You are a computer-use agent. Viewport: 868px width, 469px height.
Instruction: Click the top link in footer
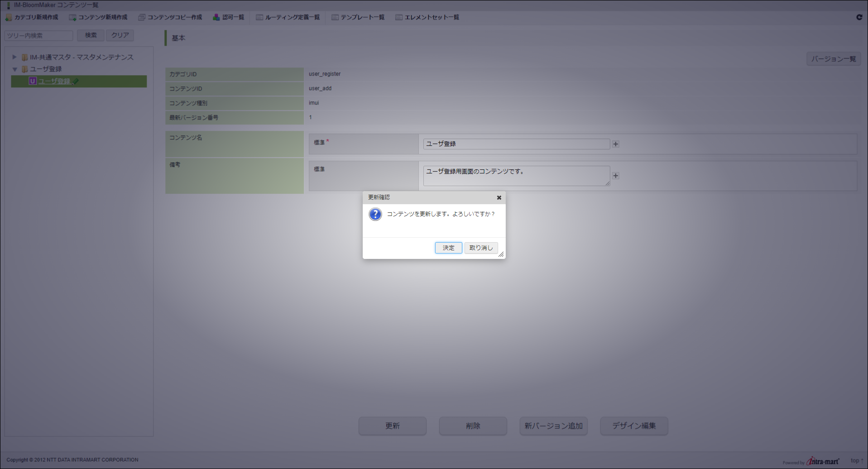pyautogui.click(x=857, y=460)
